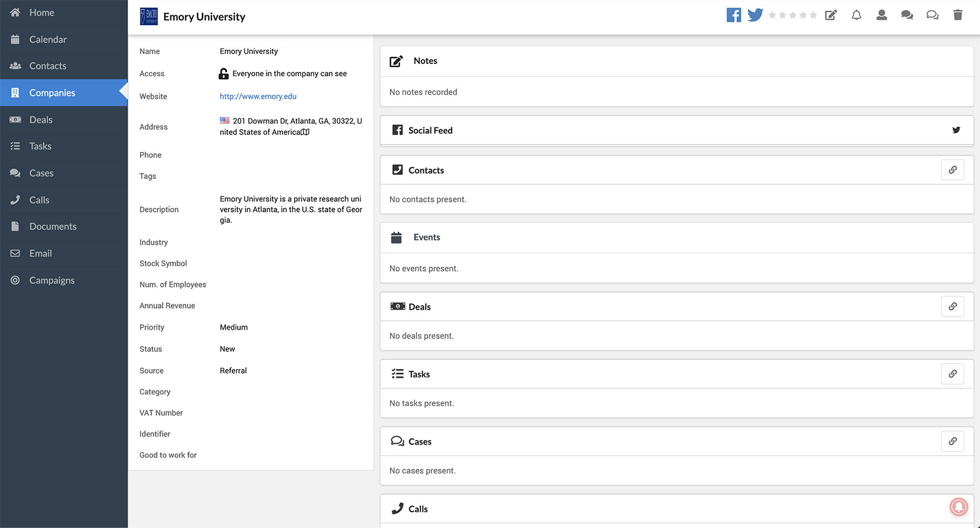The width and height of the screenshot is (980, 528).
Task: Click the Tasks checklist panel icon
Action: 398,374
